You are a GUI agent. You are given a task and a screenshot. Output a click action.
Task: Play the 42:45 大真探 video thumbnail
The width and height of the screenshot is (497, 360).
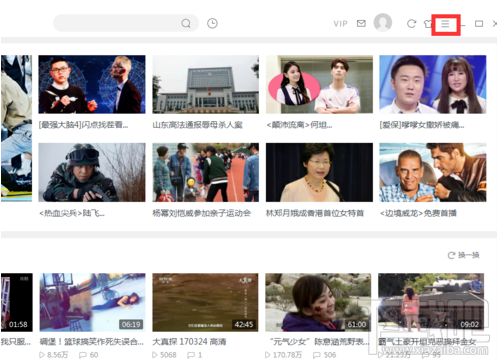205,302
